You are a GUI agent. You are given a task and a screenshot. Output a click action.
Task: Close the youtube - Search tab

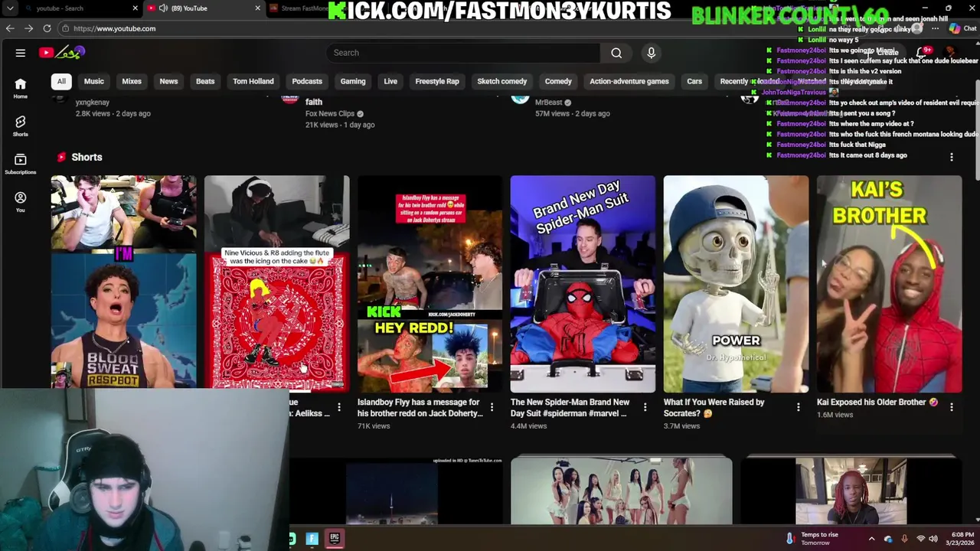coord(136,8)
